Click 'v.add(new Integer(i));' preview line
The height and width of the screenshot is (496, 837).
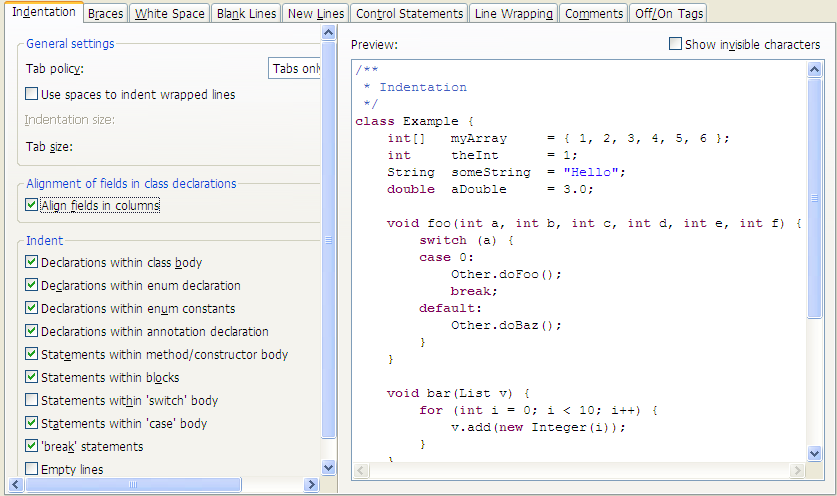pos(538,427)
